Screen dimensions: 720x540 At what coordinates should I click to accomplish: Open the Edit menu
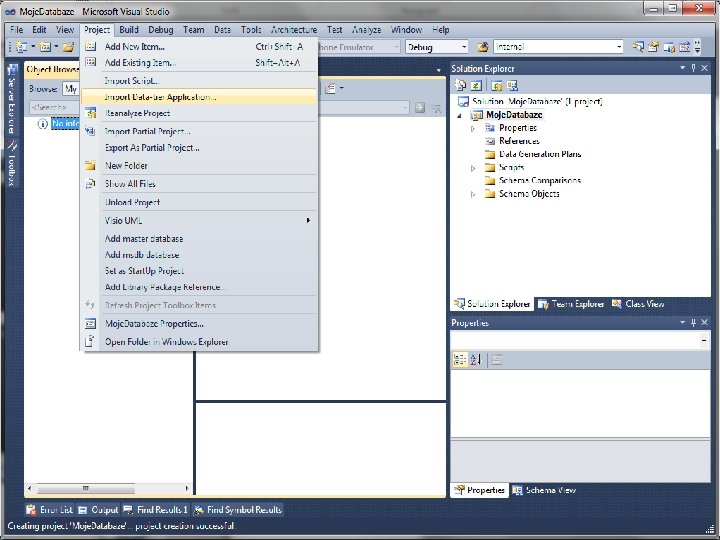point(39,30)
